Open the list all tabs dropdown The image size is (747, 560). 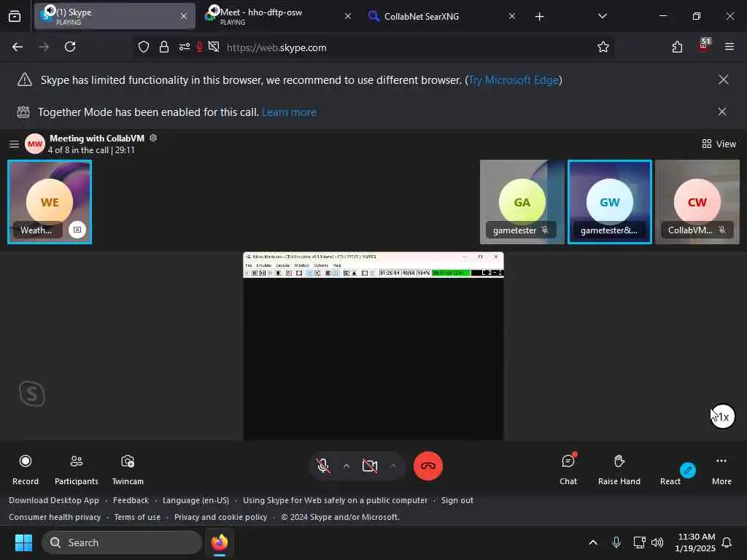(x=602, y=16)
